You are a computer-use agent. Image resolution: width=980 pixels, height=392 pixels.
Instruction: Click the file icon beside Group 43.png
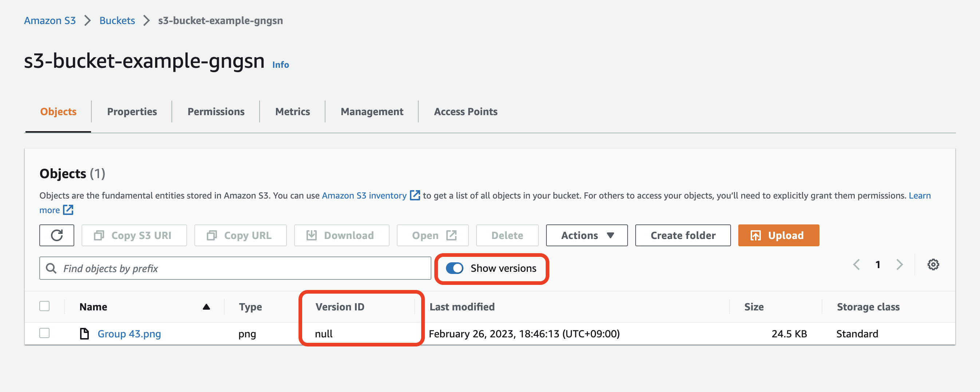(x=84, y=334)
